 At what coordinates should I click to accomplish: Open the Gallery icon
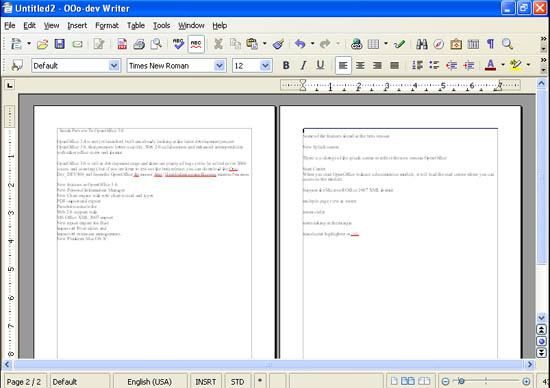click(x=456, y=44)
